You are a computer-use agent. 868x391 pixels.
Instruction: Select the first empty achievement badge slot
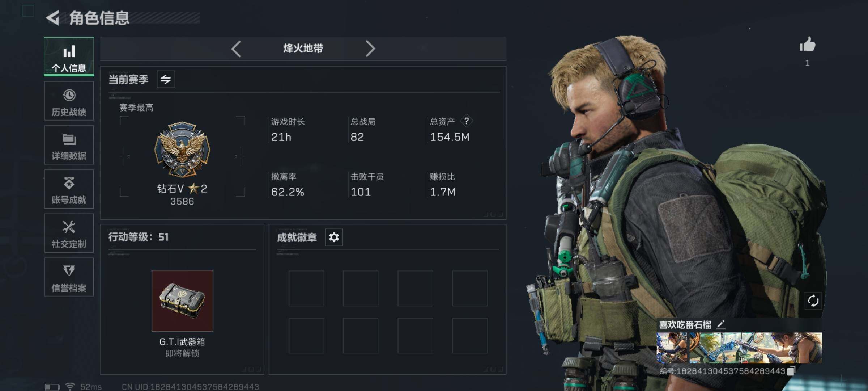coord(306,289)
